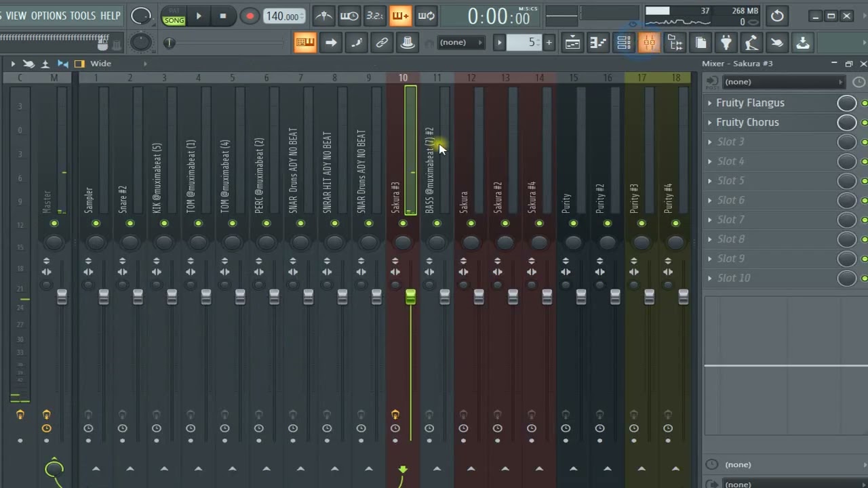Click the stop button

point(223,16)
